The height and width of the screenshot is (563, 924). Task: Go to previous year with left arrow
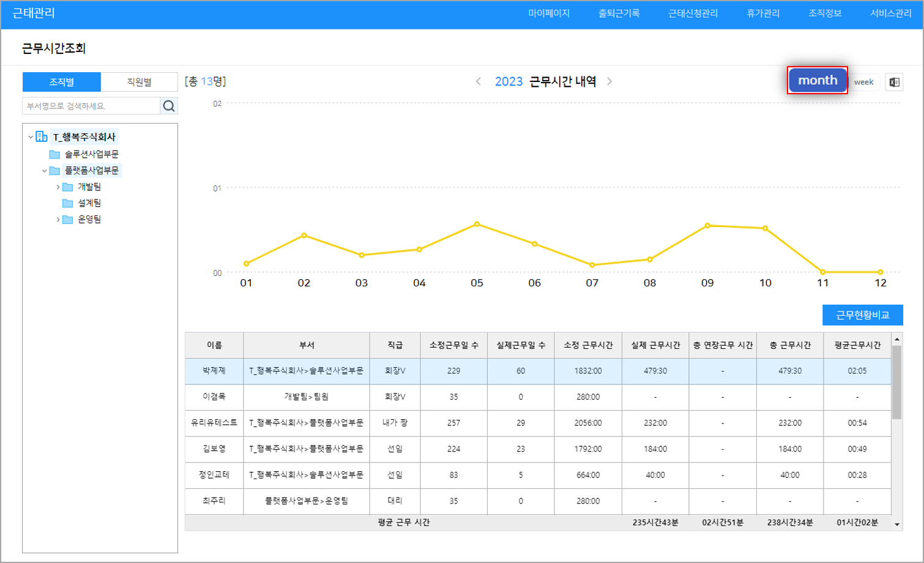pos(479,81)
